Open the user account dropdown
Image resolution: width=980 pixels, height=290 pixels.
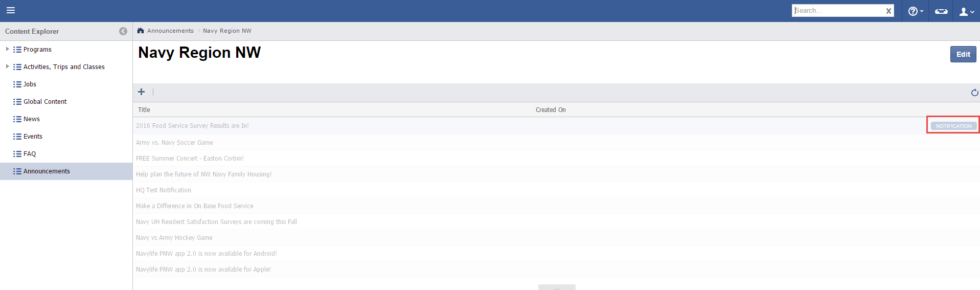pos(967,11)
